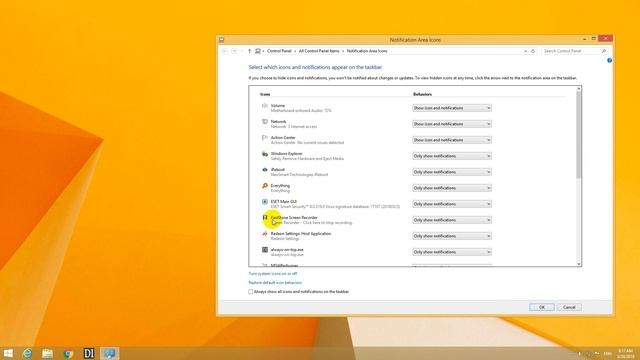Click the Volume row label
This screenshot has height=360, width=640.
click(x=278, y=106)
